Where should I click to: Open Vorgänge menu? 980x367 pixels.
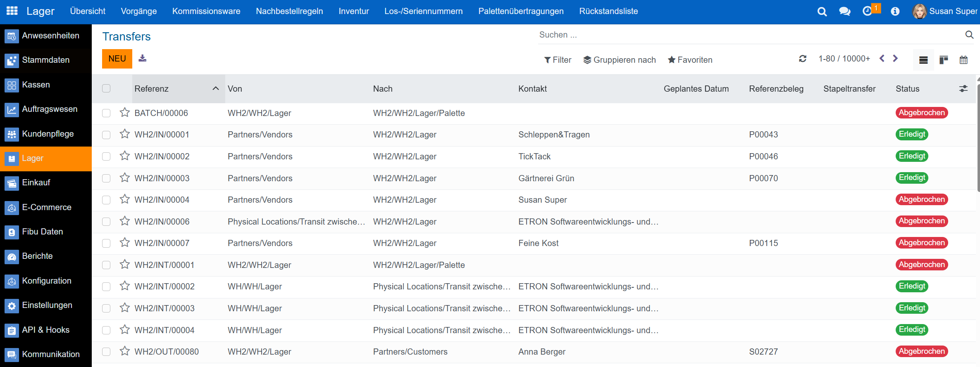pos(139,12)
